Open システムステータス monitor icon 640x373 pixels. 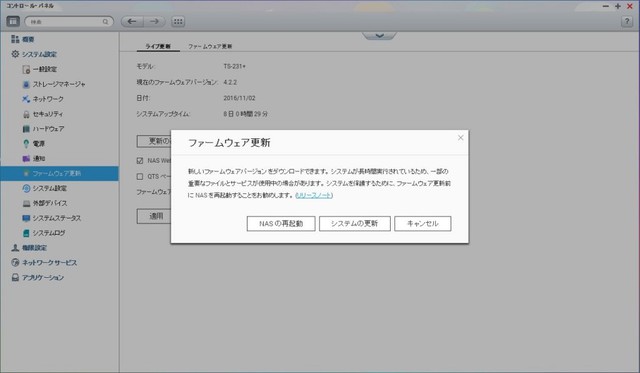coord(26,218)
